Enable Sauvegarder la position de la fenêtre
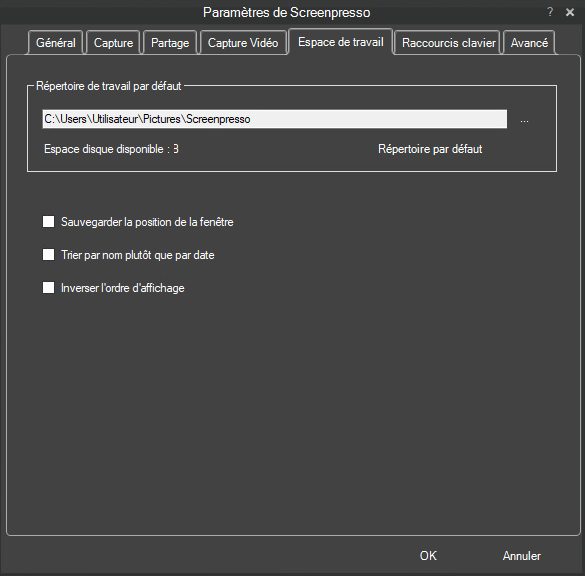Viewport: 585px width, 576px height. click(x=49, y=222)
